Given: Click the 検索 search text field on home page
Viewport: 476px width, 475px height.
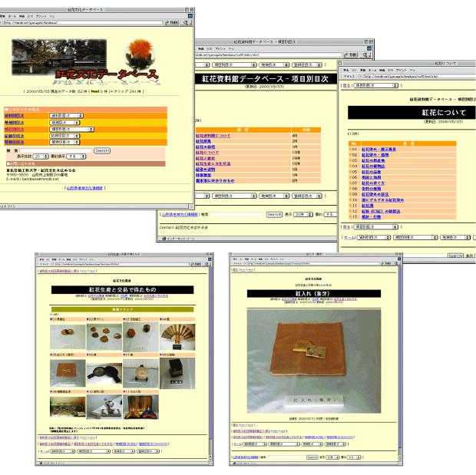Looking at the screenshot, I should pyautogui.click(x=55, y=150).
